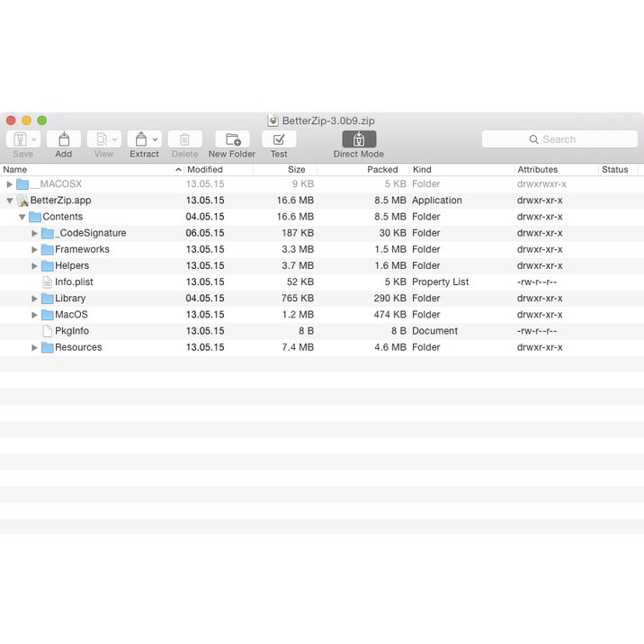The height and width of the screenshot is (644, 644).
Task: Open the Extract button dropdown arrow
Action: [156, 139]
